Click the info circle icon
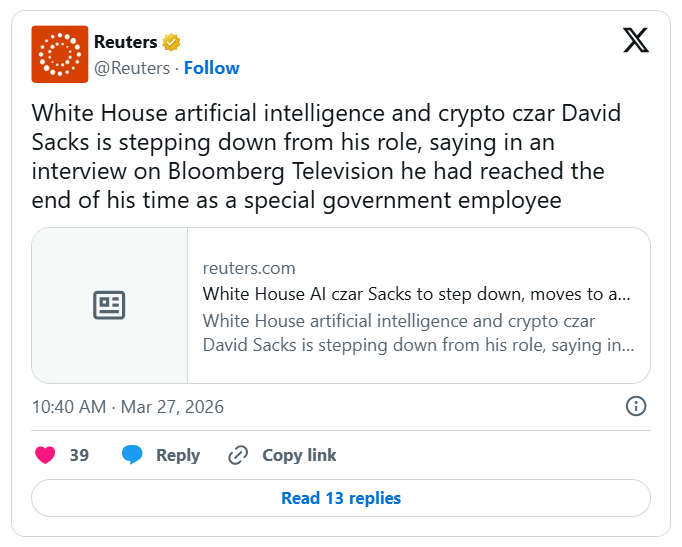This screenshot has width=682, height=547. pyautogui.click(x=635, y=406)
